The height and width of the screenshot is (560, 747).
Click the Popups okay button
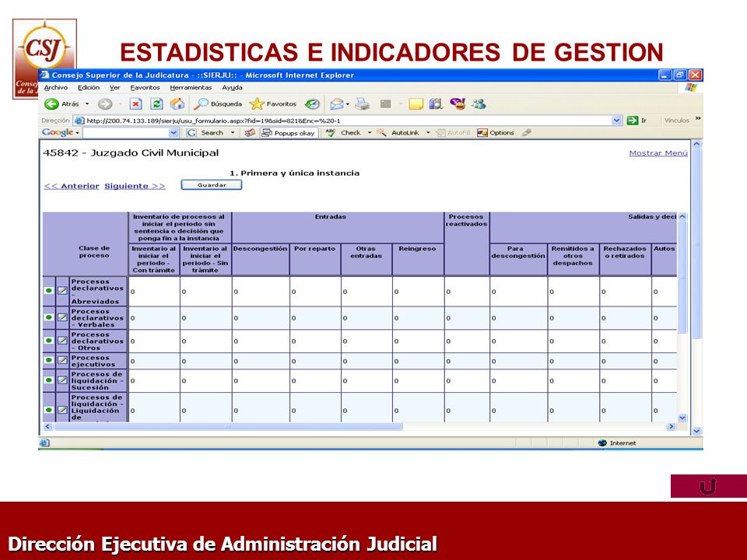pyautogui.click(x=289, y=133)
